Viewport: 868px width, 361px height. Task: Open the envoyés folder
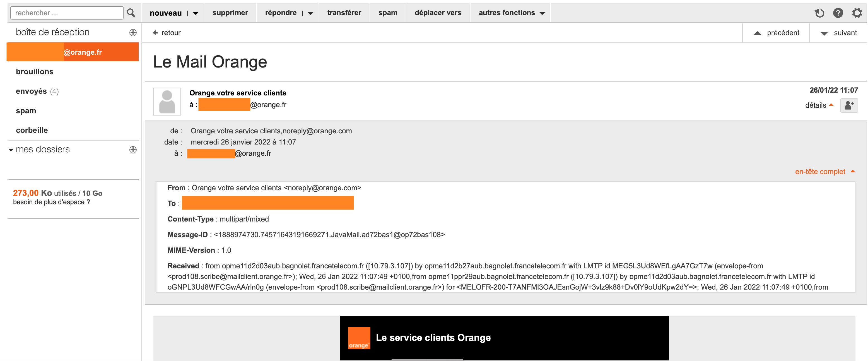click(32, 91)
